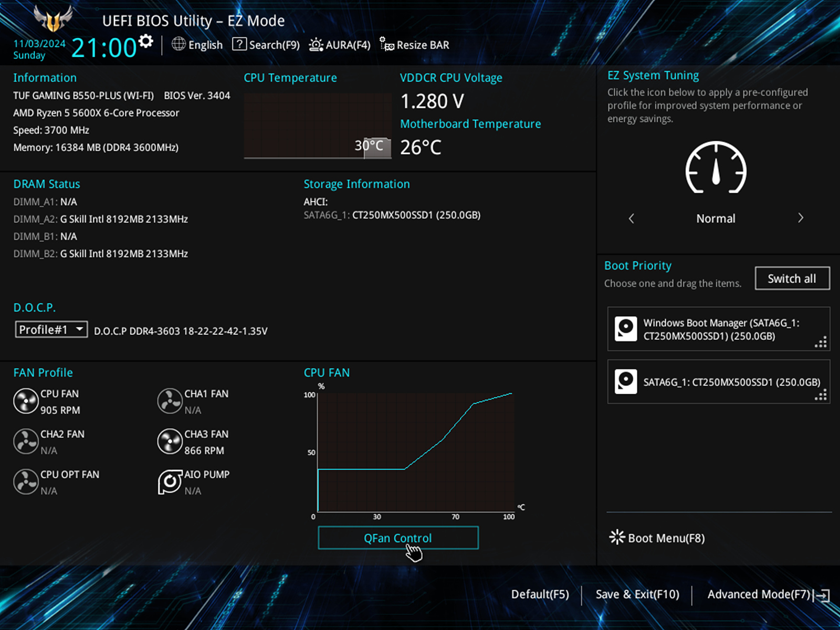
Task: Click the Boot Priority heading
Action: pos(638,266)
